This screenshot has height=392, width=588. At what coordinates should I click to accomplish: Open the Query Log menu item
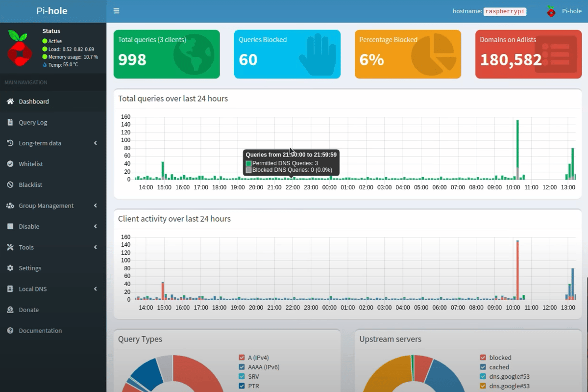tap(53, 122)
